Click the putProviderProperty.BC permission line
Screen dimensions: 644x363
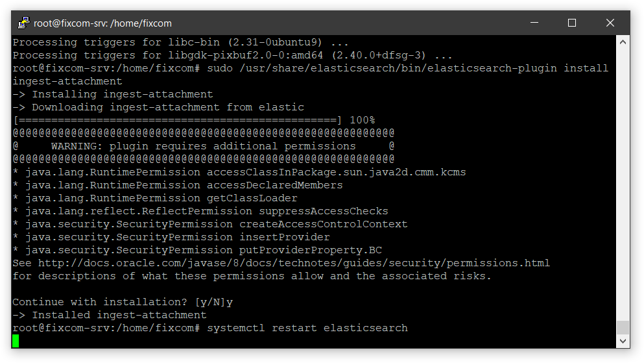pos(197,250)
